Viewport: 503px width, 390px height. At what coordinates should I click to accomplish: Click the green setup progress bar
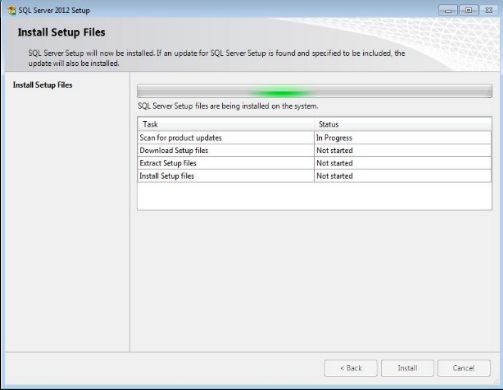pyautogui.click(x=315, y=91)
